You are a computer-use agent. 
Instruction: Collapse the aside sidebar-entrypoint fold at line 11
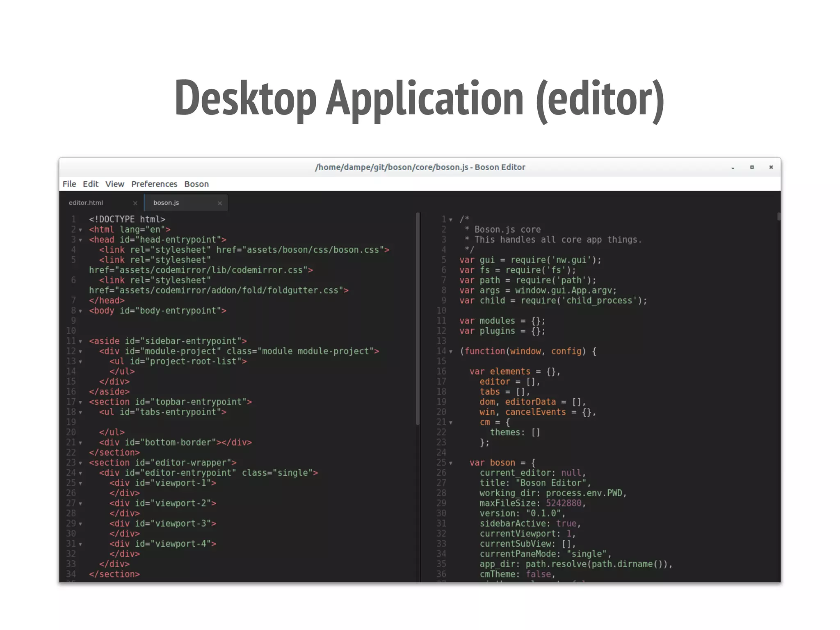(80, 342)
